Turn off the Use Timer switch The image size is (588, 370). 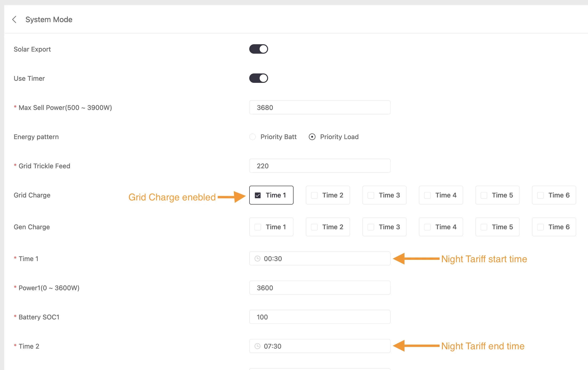pyautogui.click(x=258, y=78)
